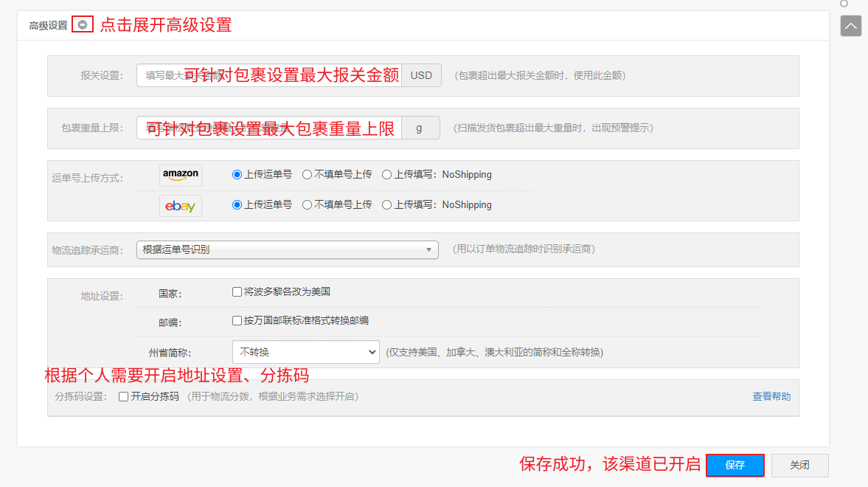Focus the 报关设置 maximum amount input

point(269,75)
